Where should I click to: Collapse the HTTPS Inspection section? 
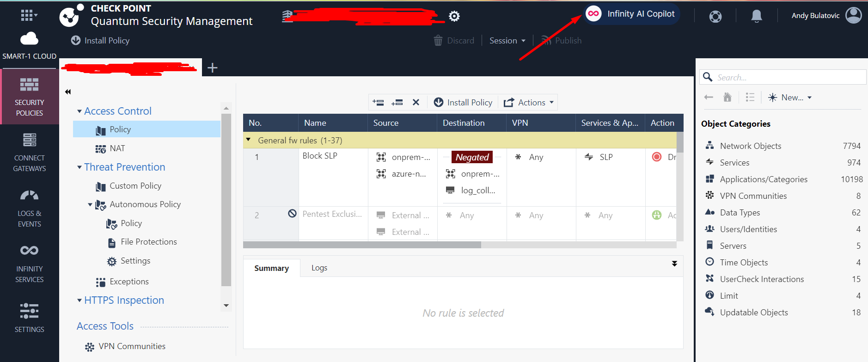coord(79,301)
